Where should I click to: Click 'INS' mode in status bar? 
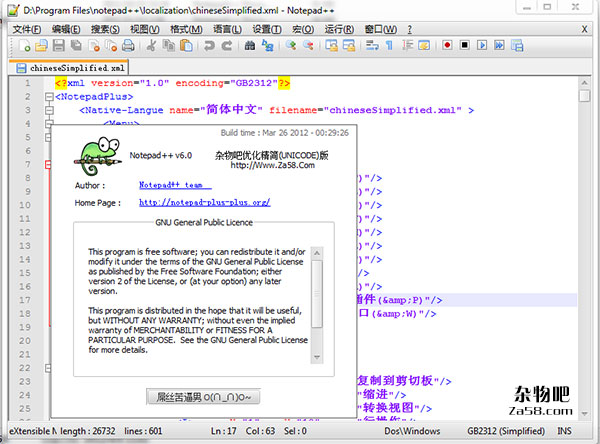pyautogui.click(x=564, y=431)
